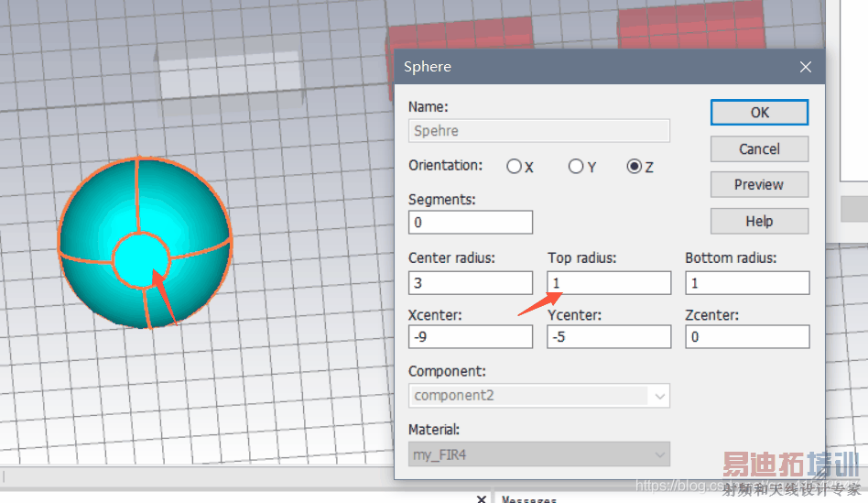Viewport: 868px width, 503px height.
Task: Select the X orientation radio button
Action: pos(514,166)
